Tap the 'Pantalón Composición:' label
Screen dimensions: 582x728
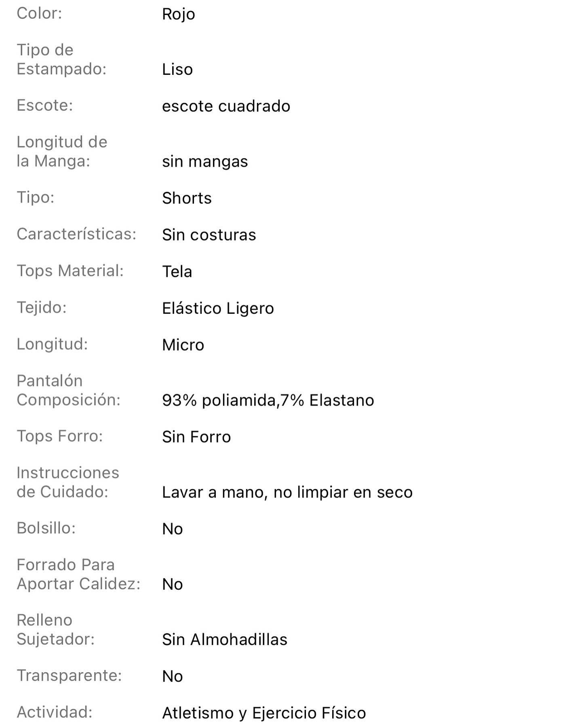pyautogui.click(x=69, y=390)
